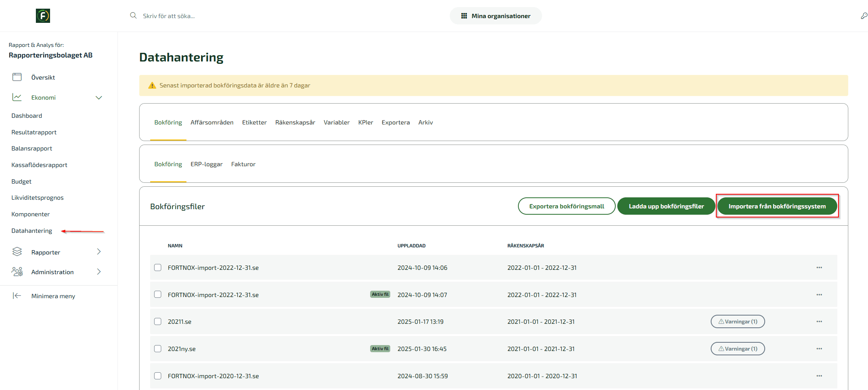Open more options for active FORTNOX-import-2022-12-31.se row
868x390 pixels.
coord(819,295)
